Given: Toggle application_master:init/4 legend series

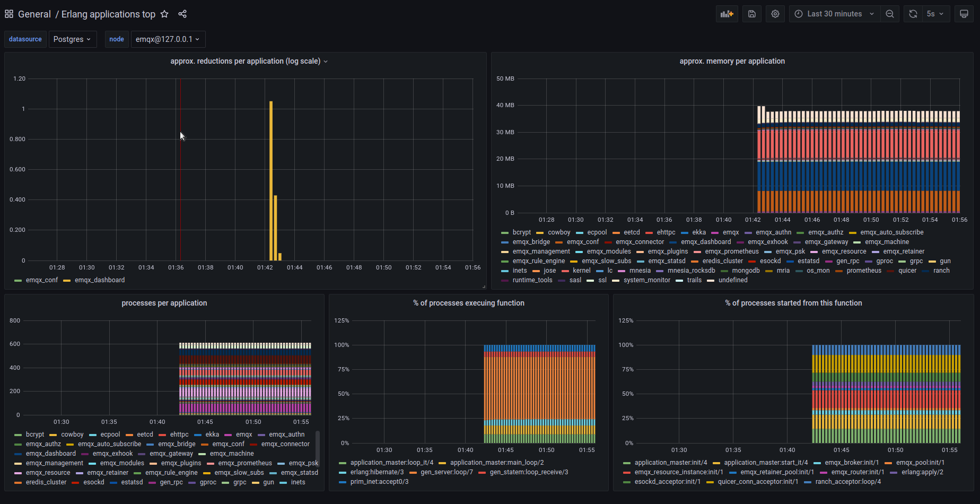Looking at the screenshot, I should tap(671, 463).
